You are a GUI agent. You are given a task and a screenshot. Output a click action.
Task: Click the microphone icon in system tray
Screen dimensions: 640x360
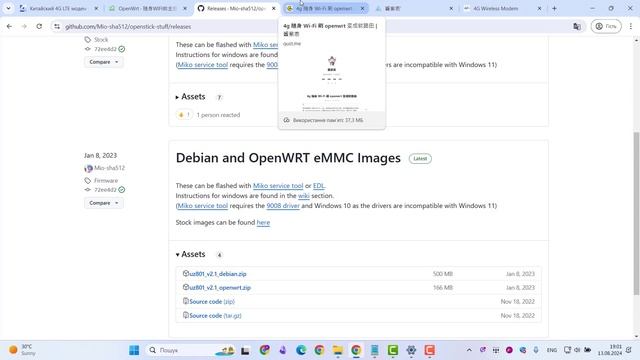[536, 350]
